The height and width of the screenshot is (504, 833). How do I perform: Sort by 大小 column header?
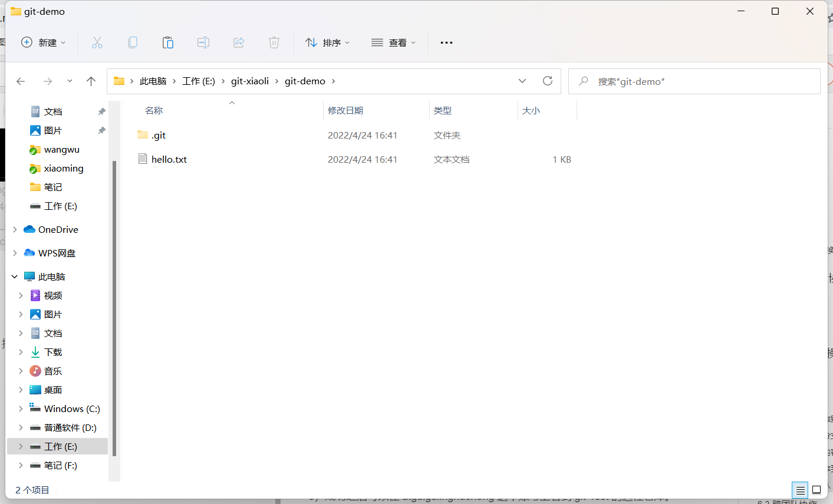[x=531, y=110]
